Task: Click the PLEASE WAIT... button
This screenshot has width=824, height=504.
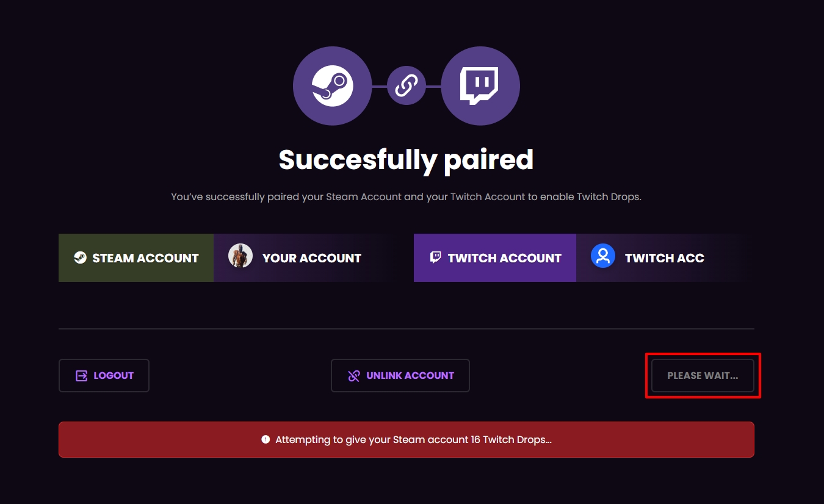Action: [x=703, y=375]
